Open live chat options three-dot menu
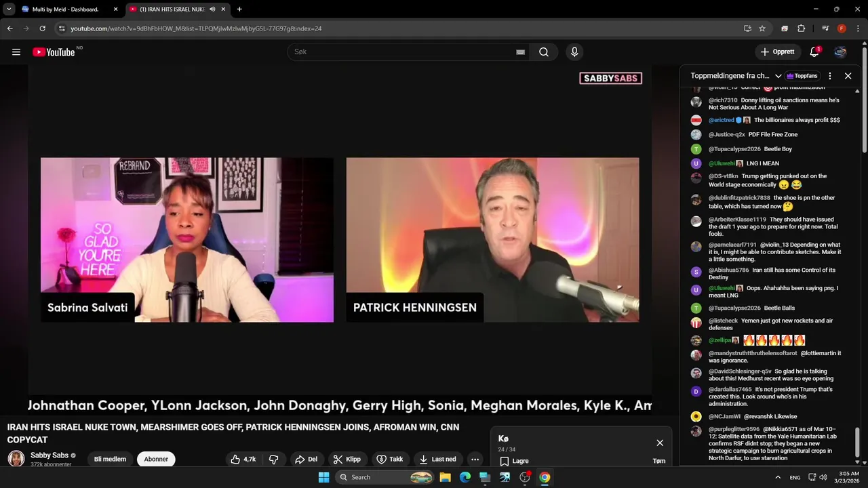This screenshot has width=868, height=488. tap(829, 76)
